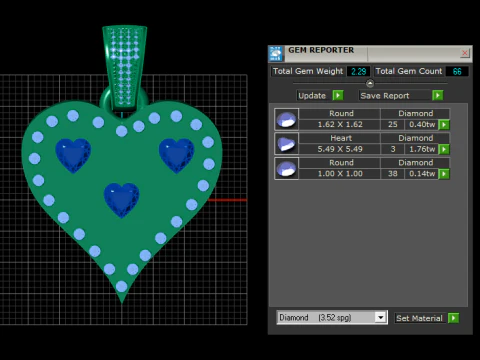Image resolution: width=480 pixels, height=360 pixels.
Task: Select the round gem icon for 1.00 X 1.00
Action: click(x=286, y=168)
